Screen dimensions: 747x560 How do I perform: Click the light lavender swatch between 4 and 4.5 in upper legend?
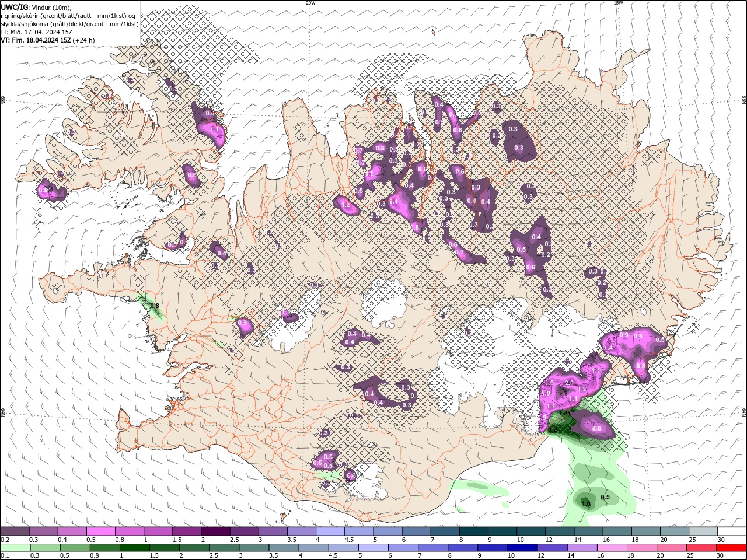click(x=330, y=531)
